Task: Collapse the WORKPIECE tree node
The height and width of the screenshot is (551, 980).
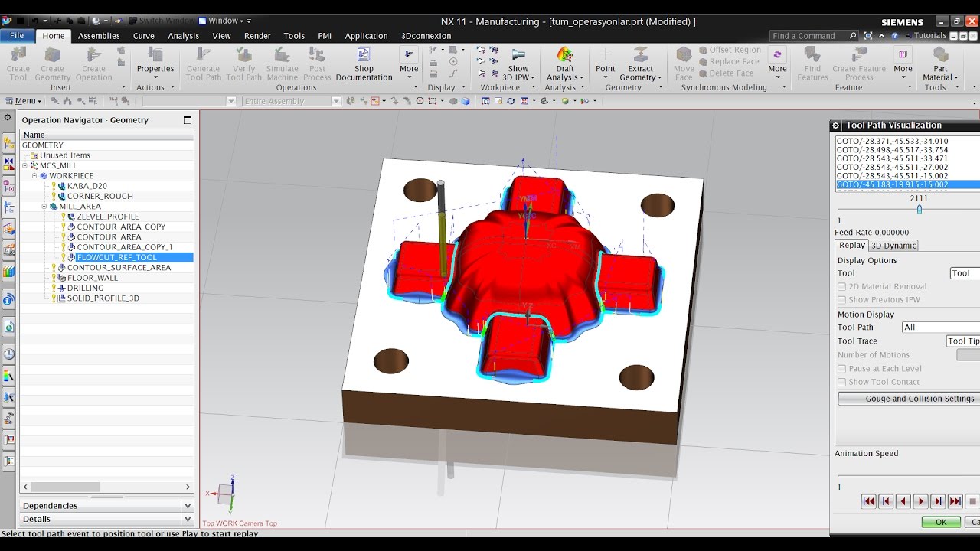Action: (35, 176)
